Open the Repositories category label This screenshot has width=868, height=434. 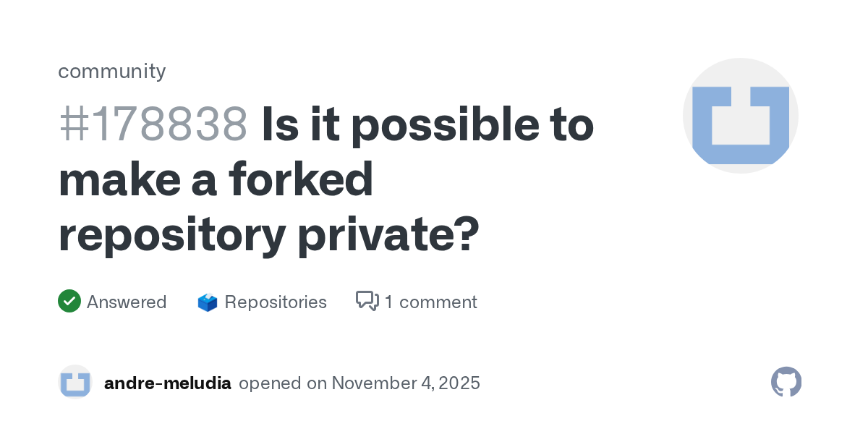[276, 302]
